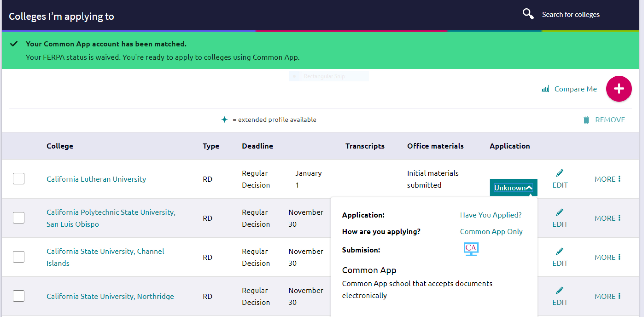
Task: Open California Lutheran University link
Action: pyautogui.click(x=96, y=179)
